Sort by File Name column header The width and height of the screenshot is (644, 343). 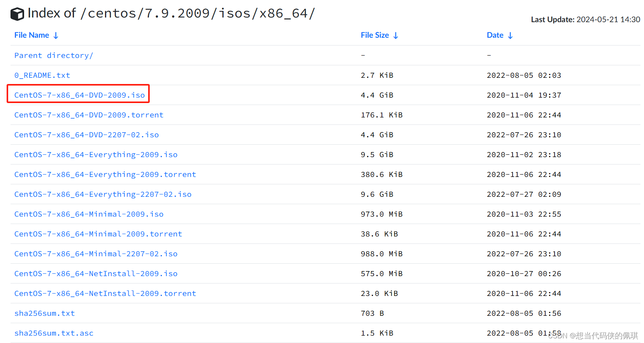[x=31, y=35]
